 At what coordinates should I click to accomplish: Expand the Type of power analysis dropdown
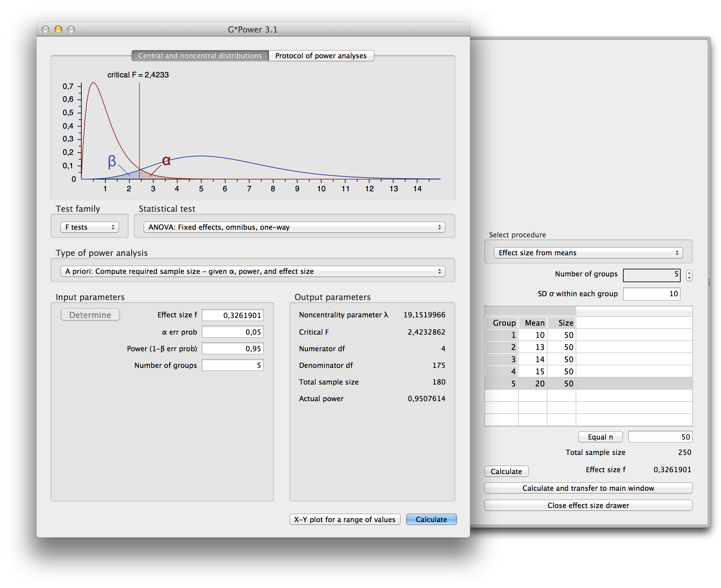point(253,271)
